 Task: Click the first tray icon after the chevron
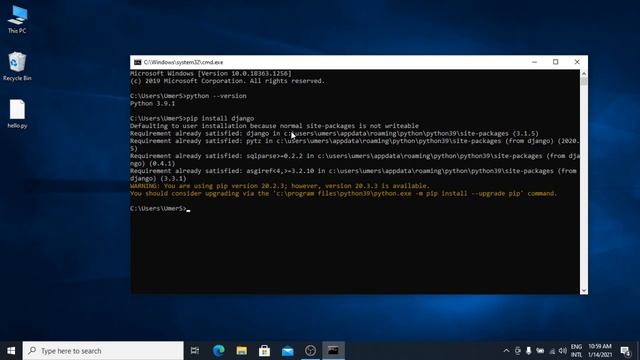coord(518,351)
